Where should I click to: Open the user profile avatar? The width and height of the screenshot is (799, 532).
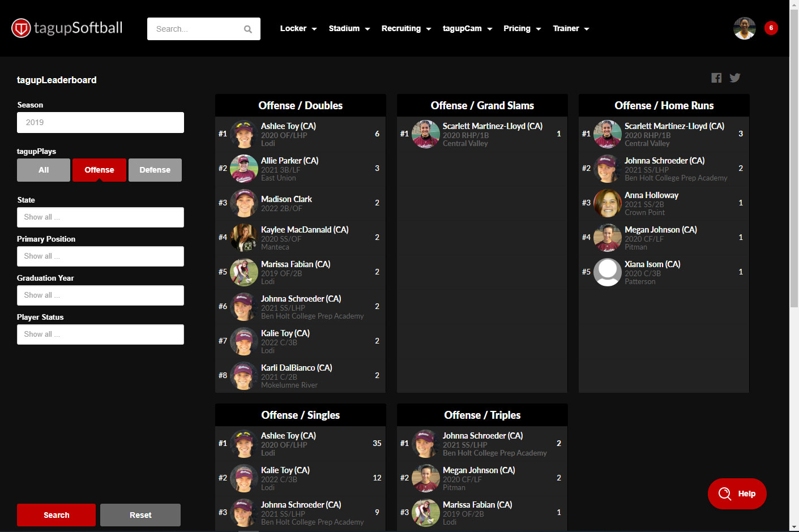click(744, 28)
